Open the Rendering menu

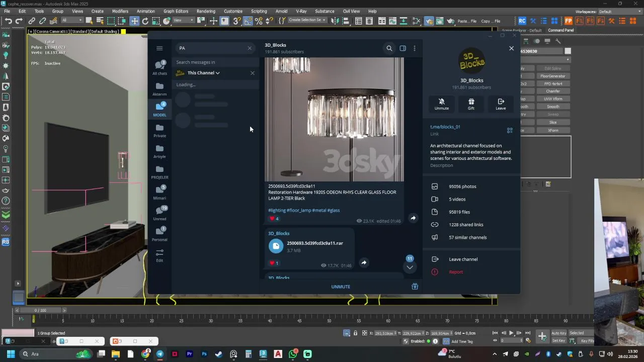pyautogui.click(x=206, y=11)
